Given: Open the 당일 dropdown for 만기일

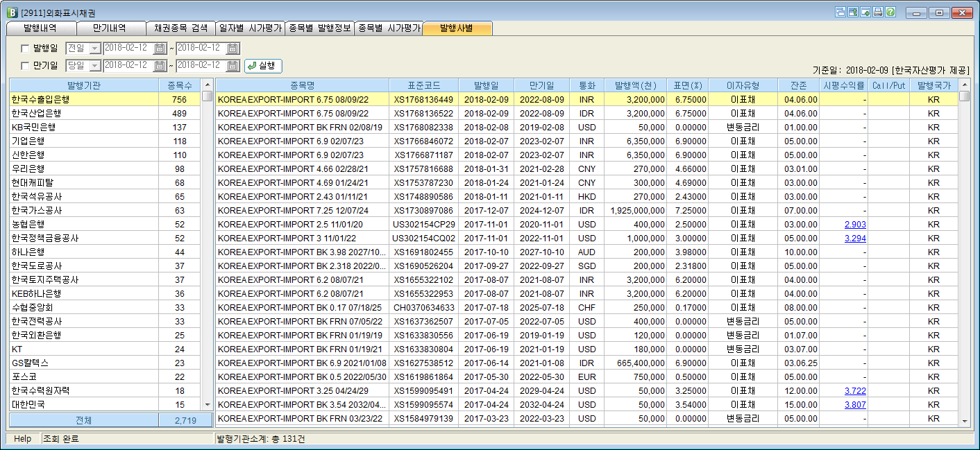Looking at the screenshot, I should tap(95, 67).
